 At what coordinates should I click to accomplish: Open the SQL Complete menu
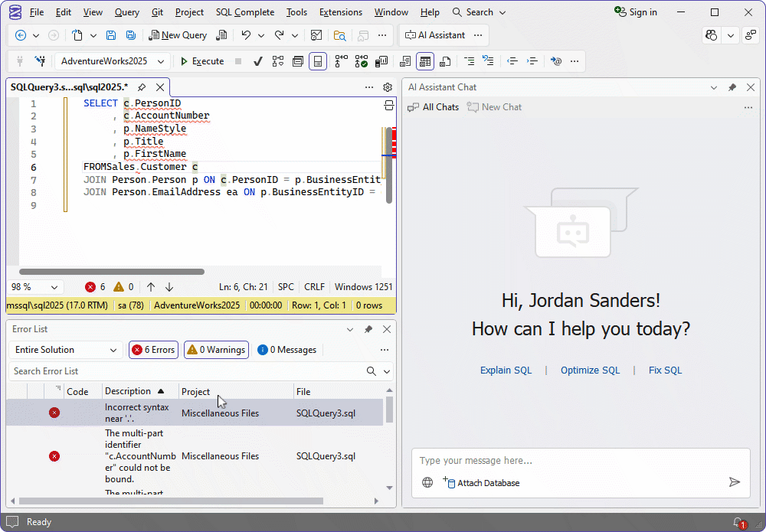click(x=244, y=12)
